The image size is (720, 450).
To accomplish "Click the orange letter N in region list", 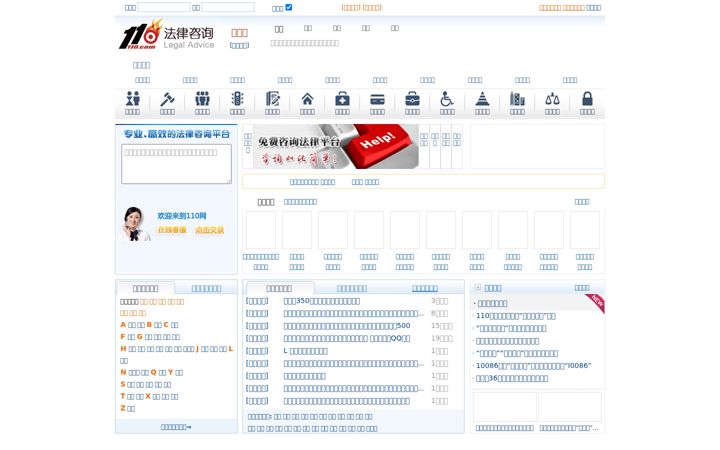I will coord(123,372).
